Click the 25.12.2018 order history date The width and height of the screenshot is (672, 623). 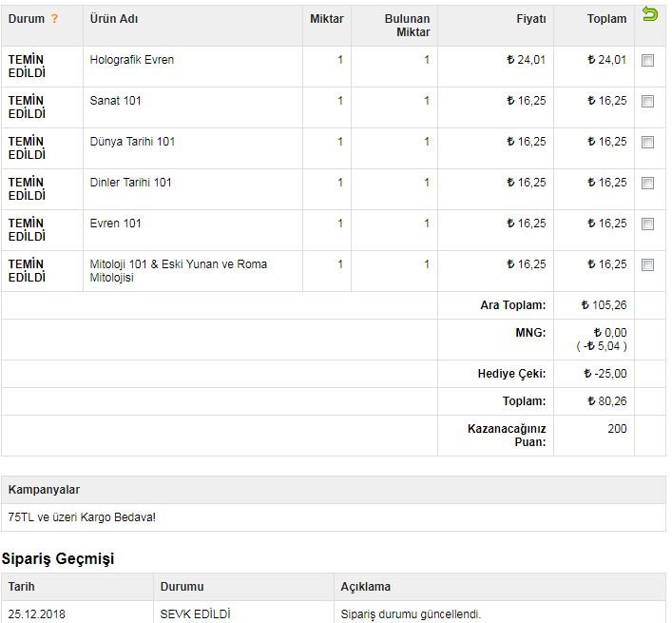tap(37, 613)
